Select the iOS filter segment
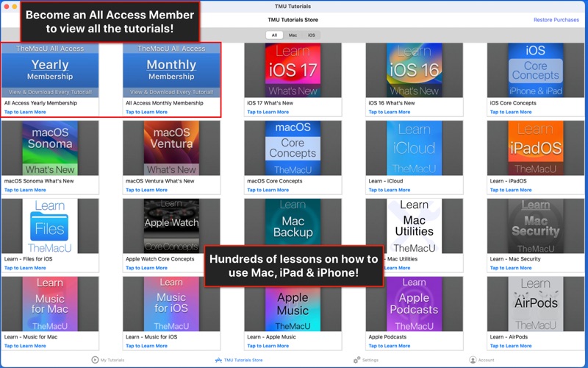The image size is (588, 368). 311,35
